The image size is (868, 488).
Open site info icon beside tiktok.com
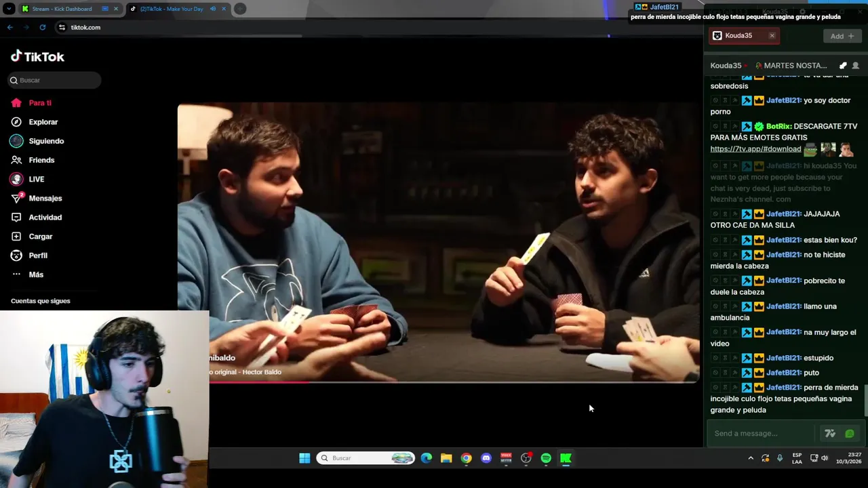click(62, 27)
